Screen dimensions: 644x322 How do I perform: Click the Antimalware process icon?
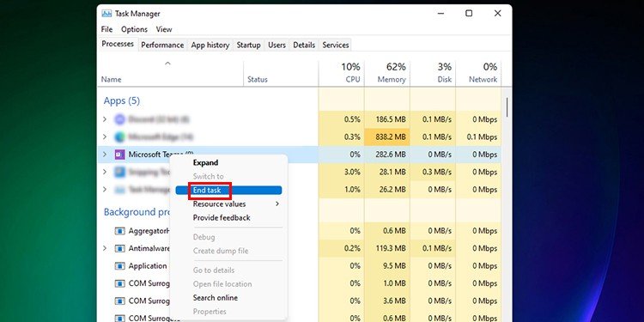tap(119, 248)
